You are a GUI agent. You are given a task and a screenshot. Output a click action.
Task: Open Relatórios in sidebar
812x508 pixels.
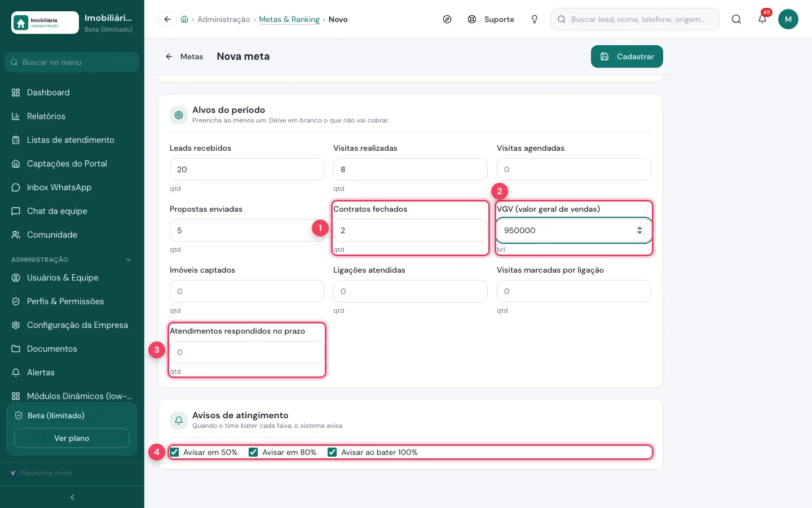[x=72, y=116]
